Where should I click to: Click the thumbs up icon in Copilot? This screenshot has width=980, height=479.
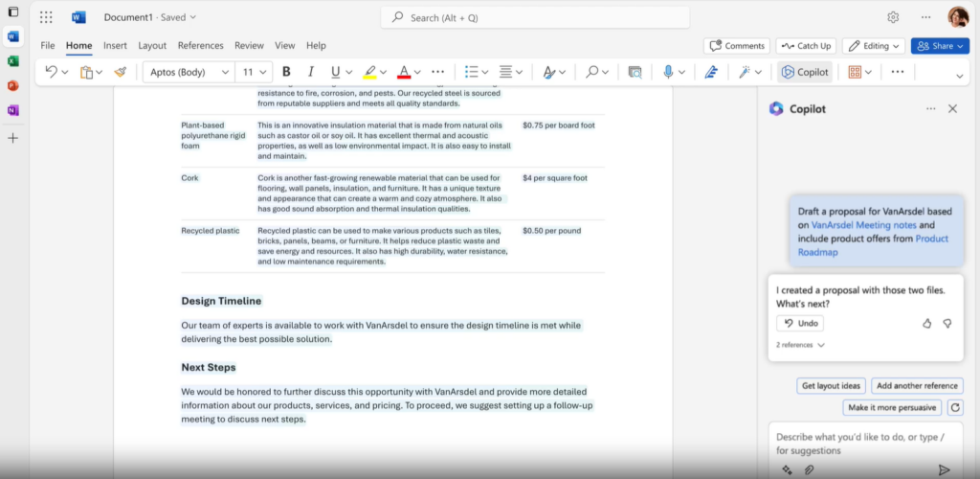coord(926,324)
